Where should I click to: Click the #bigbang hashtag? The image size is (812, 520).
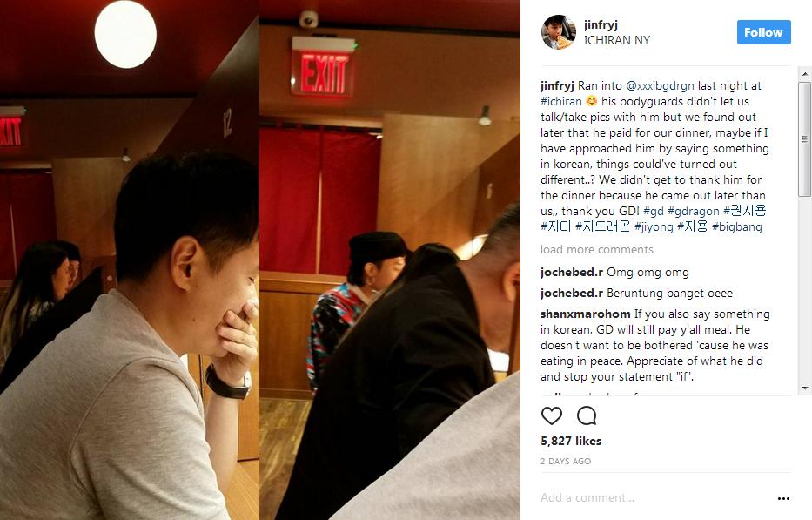click(x=737, y=226)
